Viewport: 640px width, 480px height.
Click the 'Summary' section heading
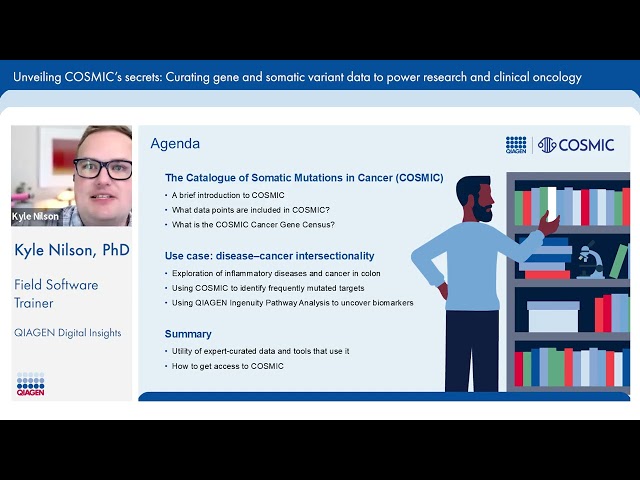[x=188, y=334]
